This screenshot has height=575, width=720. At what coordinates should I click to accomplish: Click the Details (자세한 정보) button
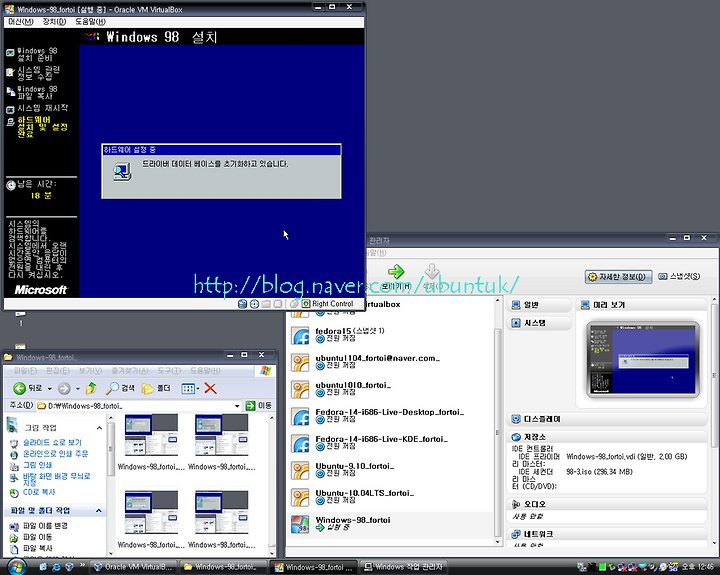pos(619,276)
